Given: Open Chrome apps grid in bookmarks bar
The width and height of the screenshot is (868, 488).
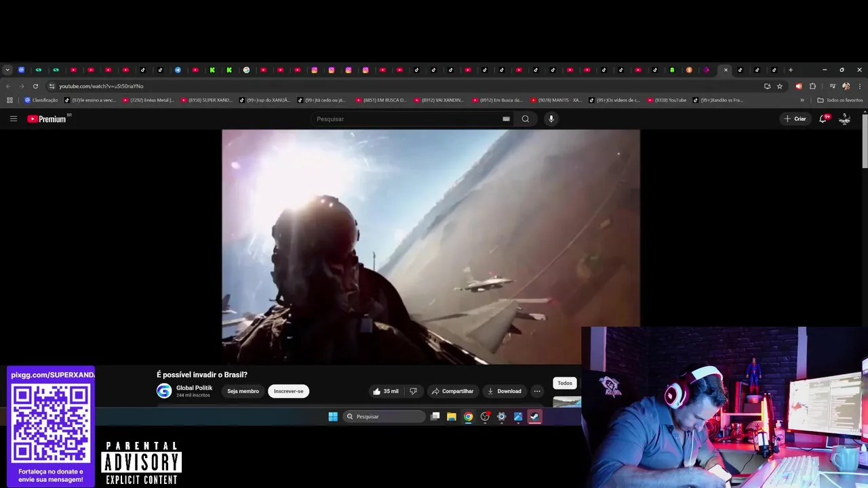Looking at the screenshot, I should [9, 100].
